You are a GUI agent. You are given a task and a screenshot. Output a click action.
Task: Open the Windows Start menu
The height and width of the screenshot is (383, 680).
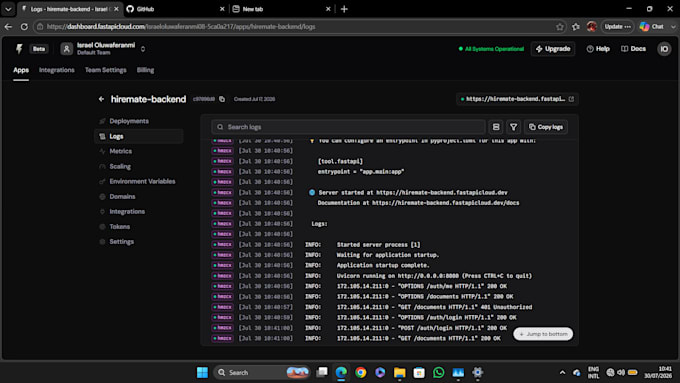click(x=202, y=372)
